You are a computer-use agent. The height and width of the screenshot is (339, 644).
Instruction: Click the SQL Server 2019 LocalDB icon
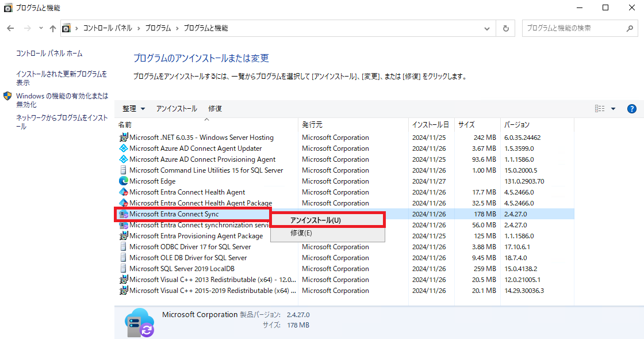pyautogui.click(x=123, y=269)
